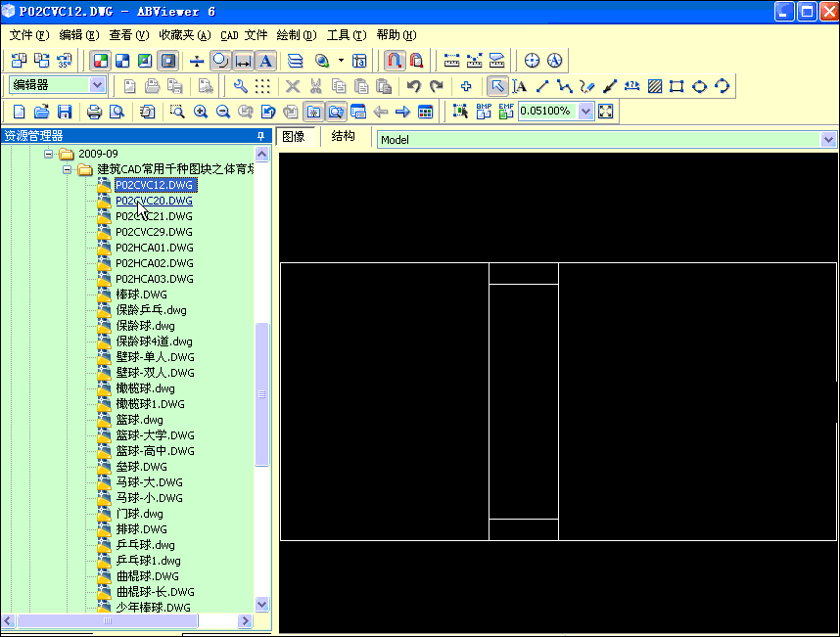
Task: Click the Fit to window icon
Action: [x=605, y=112]
